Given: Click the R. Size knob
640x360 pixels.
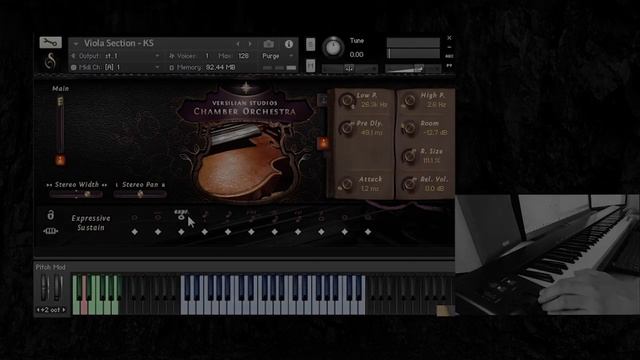Looking at the screenshot, I should coord(409,156).
